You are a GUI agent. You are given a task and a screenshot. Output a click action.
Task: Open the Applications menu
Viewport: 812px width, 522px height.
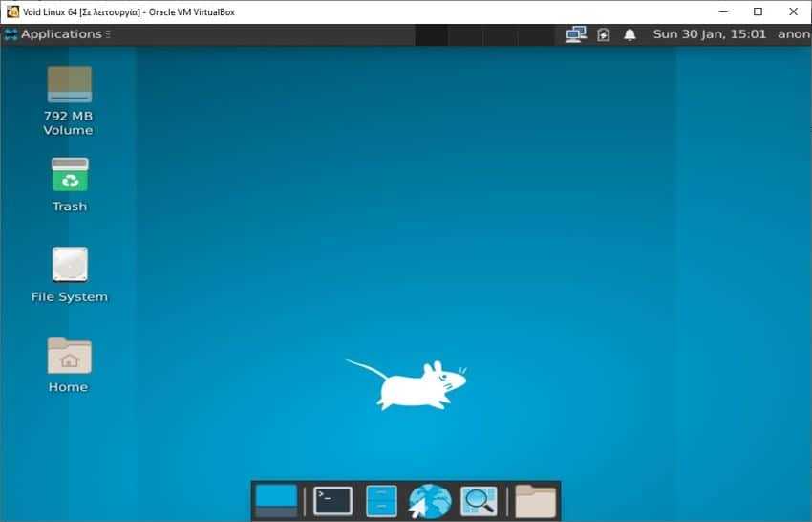(56, 34)
